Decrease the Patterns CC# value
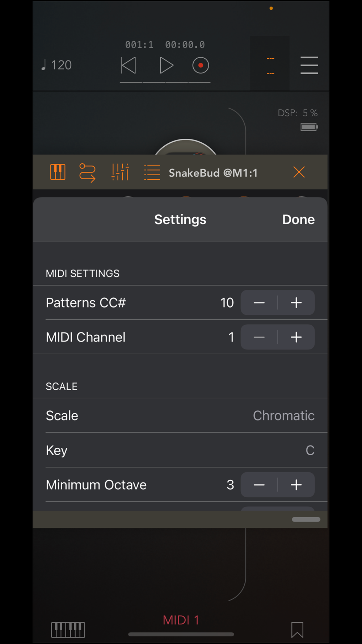 click(259, 303)
